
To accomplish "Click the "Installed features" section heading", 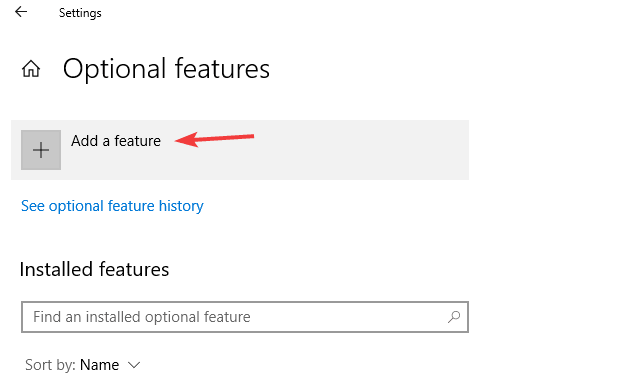I will coord(94,269).
